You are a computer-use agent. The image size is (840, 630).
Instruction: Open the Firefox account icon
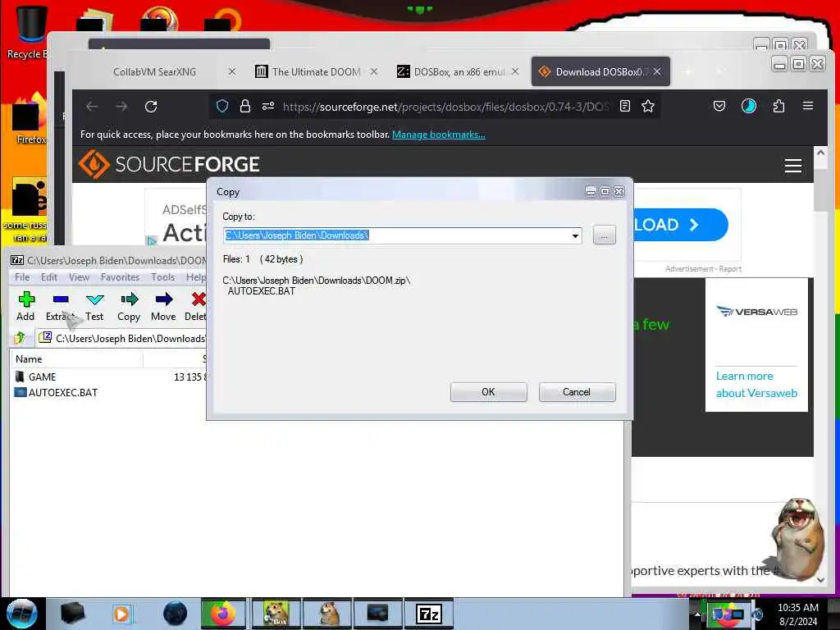click(x=749, y=106)
